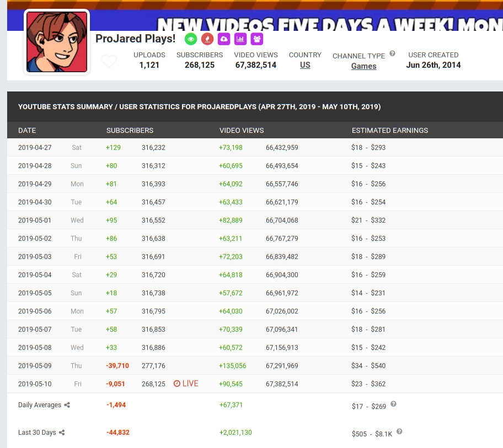Select the $23 - $362 earnings cell
The height and width of the screenshot is (448, 503).
(x=368, y=384)
